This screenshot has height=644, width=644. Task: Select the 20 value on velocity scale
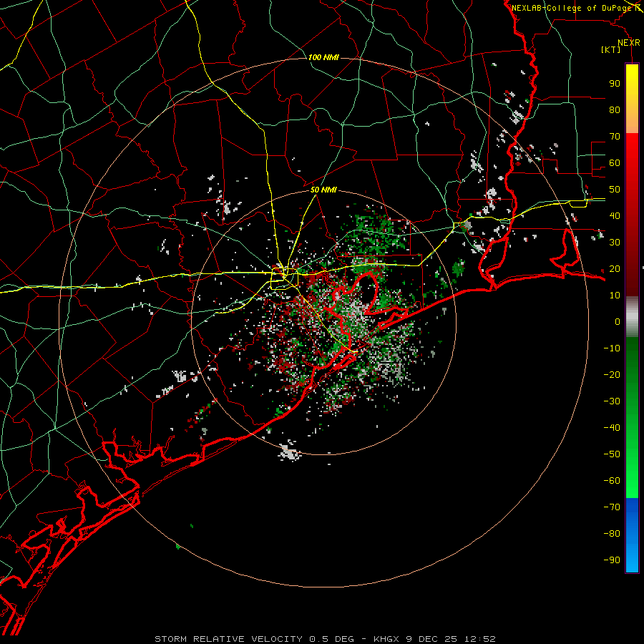click(x=615, y=268)
